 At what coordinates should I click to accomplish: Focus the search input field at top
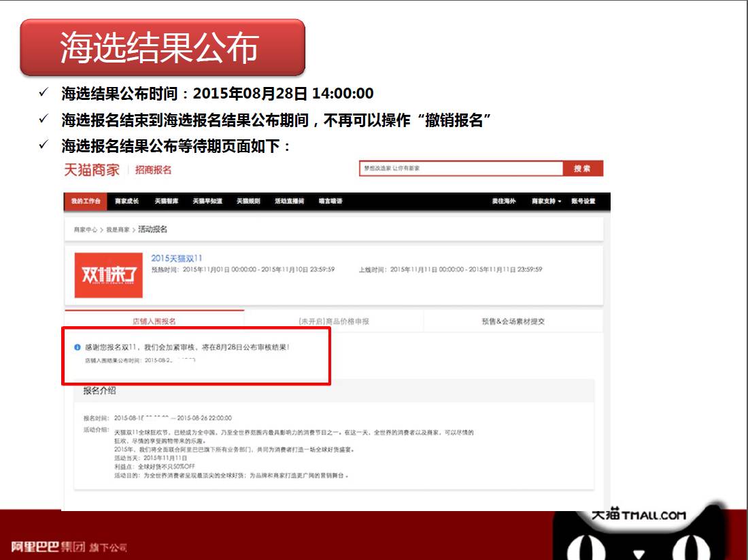coord(461,169)
